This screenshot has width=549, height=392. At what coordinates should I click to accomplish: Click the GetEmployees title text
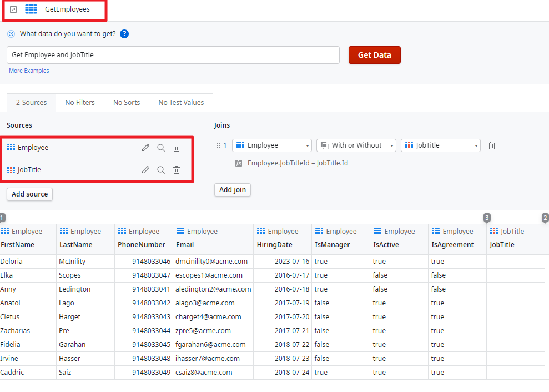click(x=67, y=9)
